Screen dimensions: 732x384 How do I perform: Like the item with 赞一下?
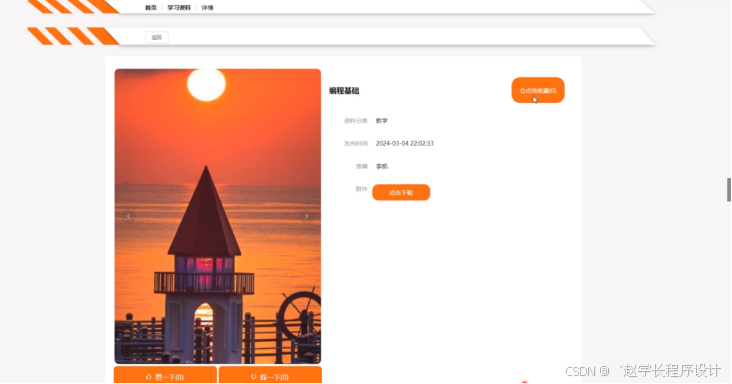(x=165, y=376)
